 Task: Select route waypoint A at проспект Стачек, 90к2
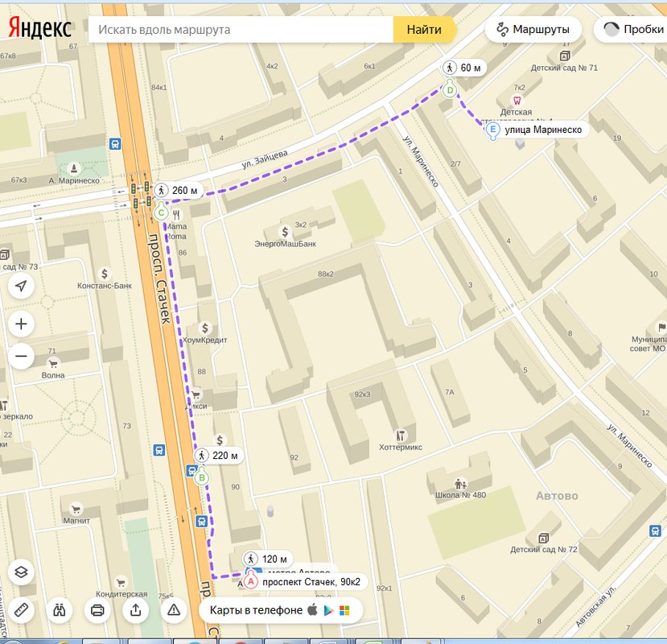tap(251, 581)
